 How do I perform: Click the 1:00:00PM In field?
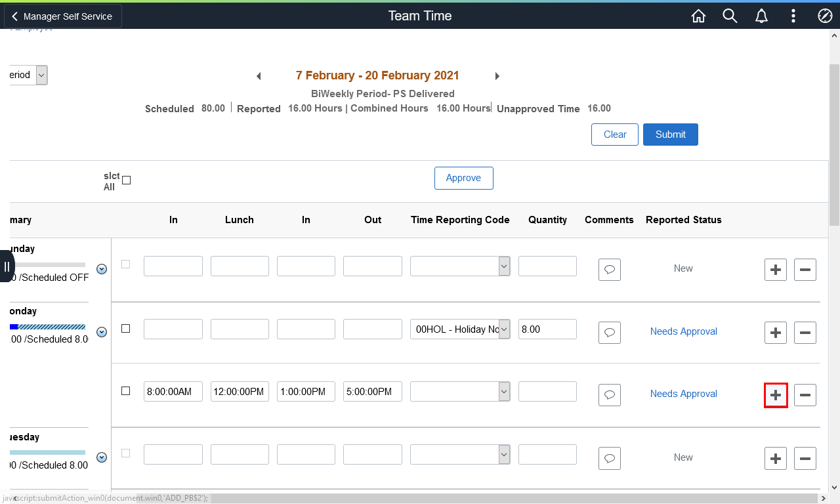pos(306,392)
